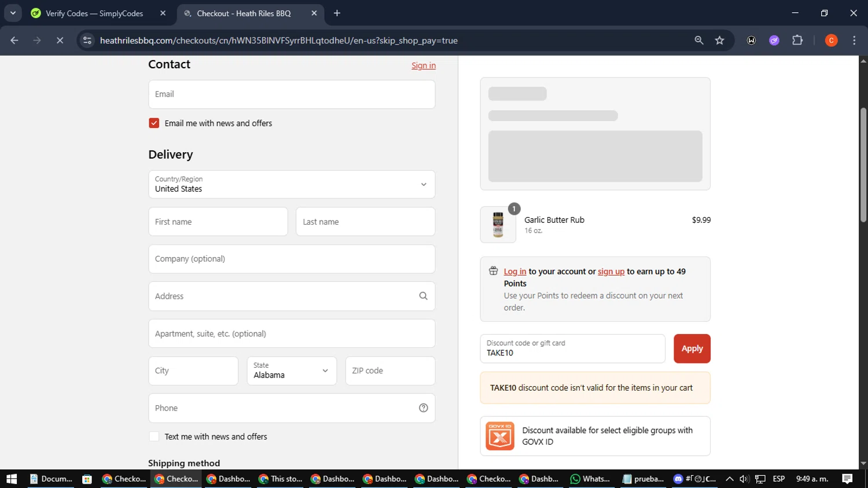This screenshot has height=488, width=868.
Task: Open a new browser tab
Action: pyautogui.click(x=337, y=13)
